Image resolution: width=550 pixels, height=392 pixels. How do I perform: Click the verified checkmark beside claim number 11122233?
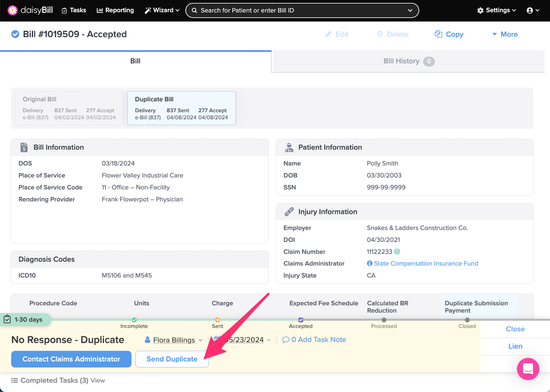pos(397,251)
